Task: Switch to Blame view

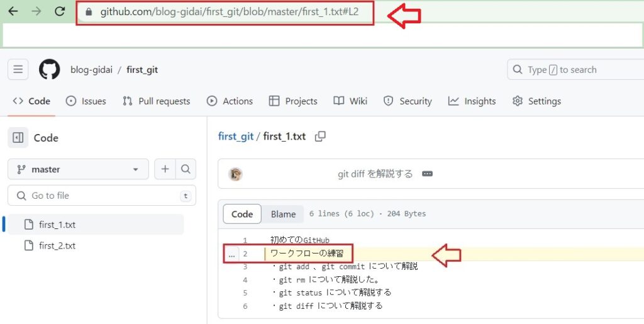Action: (x=283, y=214)
